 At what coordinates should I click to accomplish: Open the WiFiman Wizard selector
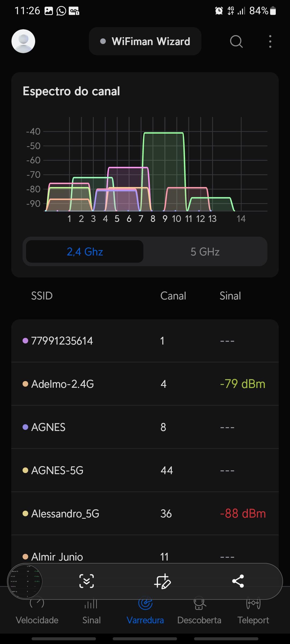pyautogui.click(x=145, y=41)
